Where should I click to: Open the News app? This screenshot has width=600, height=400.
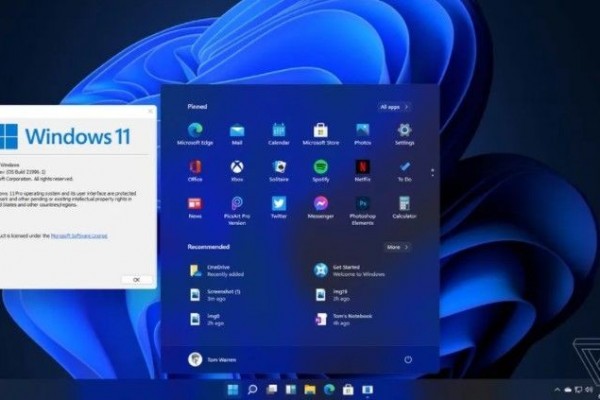point(195,207)
